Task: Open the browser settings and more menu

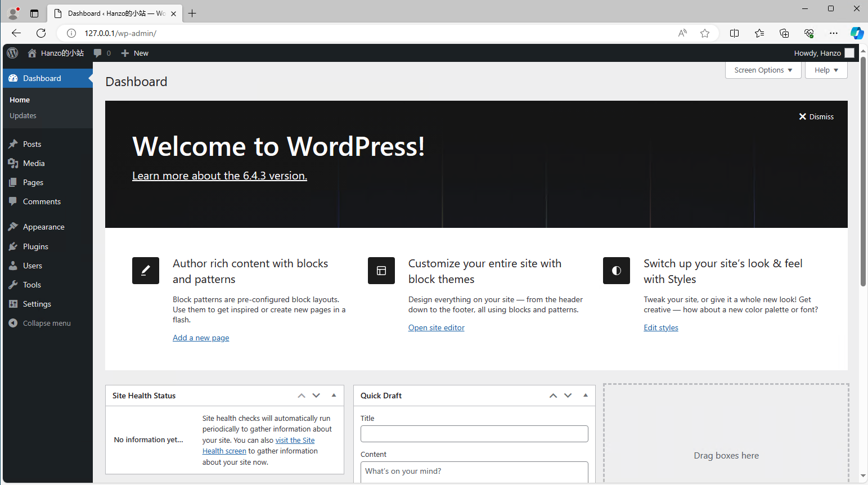Action: click(x=834, y=33)
